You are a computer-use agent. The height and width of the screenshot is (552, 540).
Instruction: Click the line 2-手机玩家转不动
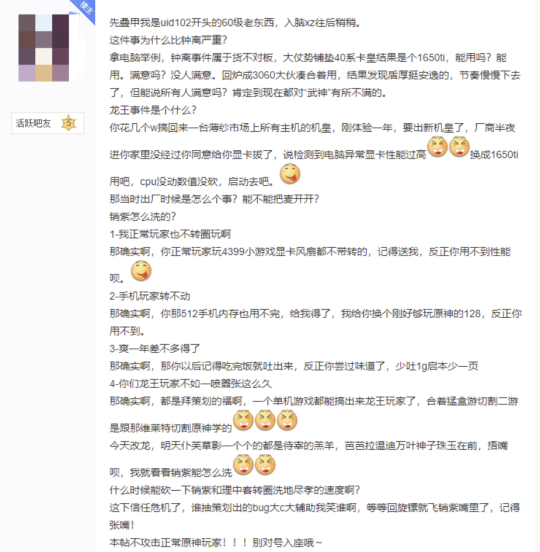click(x=150, y=296)
